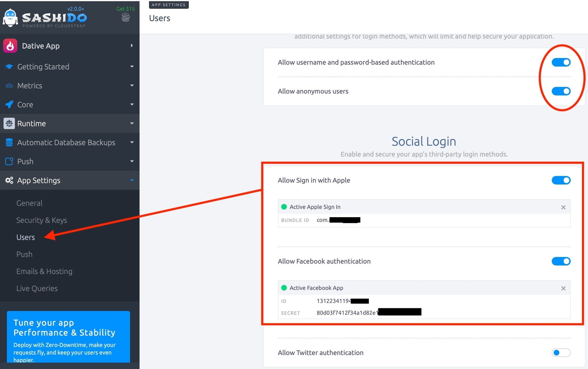Enable Twitter authentication toggle

pos(561,353)
